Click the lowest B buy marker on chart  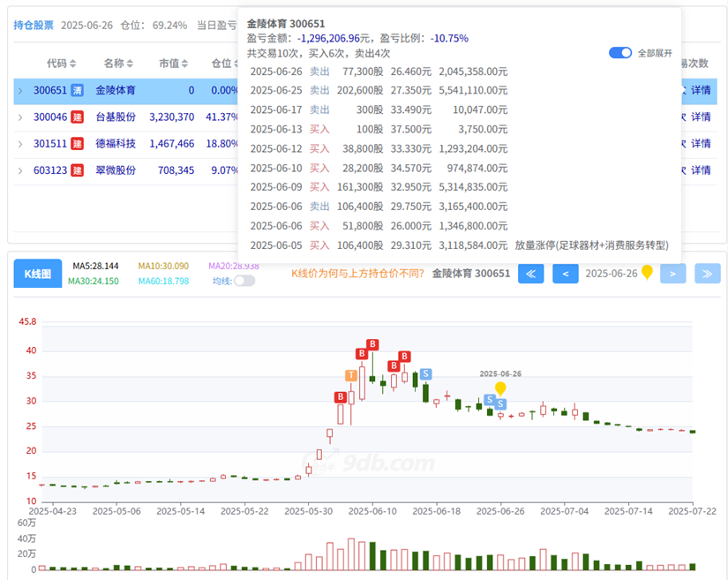coord(341,397)
